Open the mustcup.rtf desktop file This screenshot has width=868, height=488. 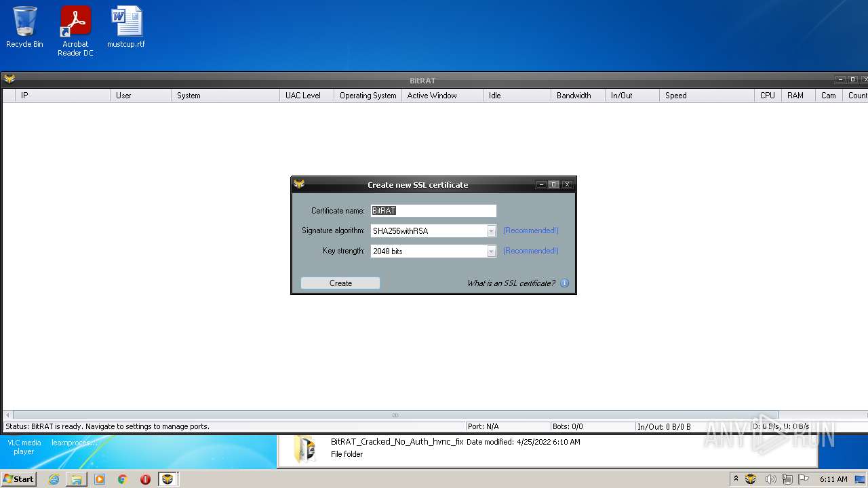[x=126, y=27]
